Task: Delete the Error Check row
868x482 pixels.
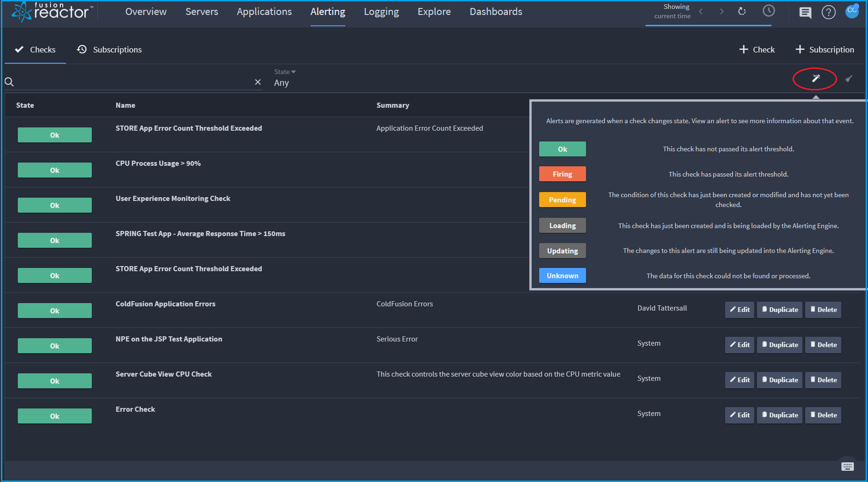Action: tap(823, 415)
